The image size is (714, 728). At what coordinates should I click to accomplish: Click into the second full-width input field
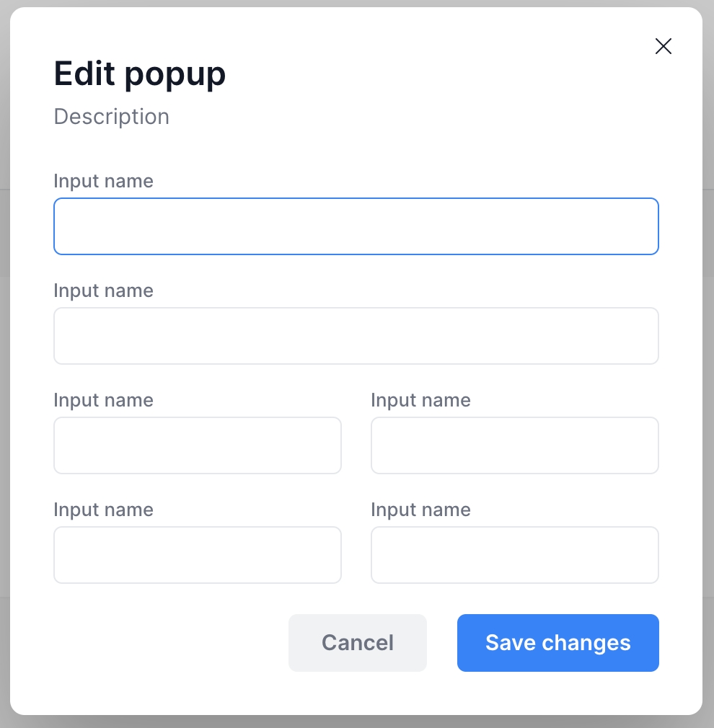point(356,336)
